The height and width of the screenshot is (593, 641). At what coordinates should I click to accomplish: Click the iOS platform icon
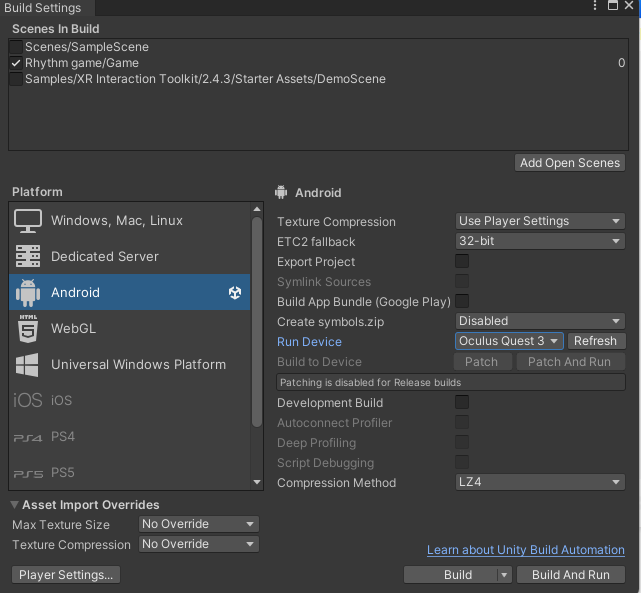tap(27, 400)
